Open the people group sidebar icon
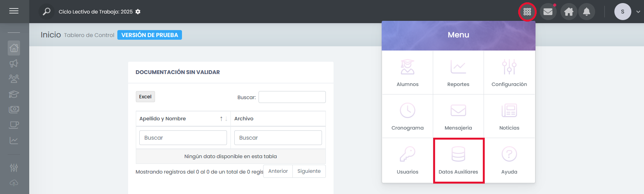 click(x=14, y=79)
